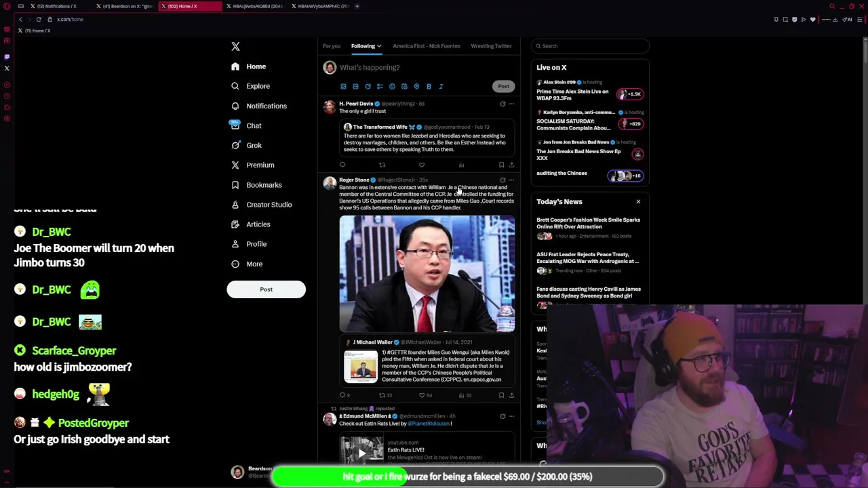
Task: Open Grok in the X sidebar
Action: point(246,145)
